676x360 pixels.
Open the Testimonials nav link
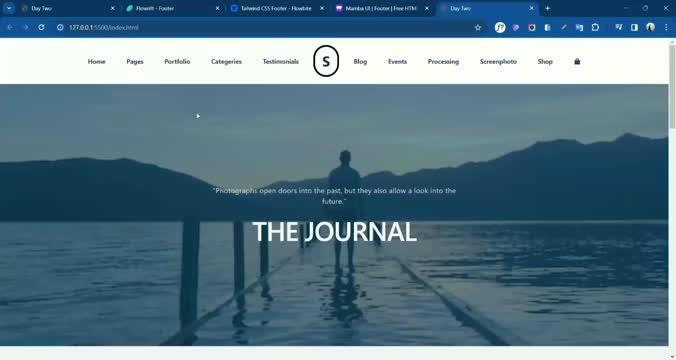(281, 62)
